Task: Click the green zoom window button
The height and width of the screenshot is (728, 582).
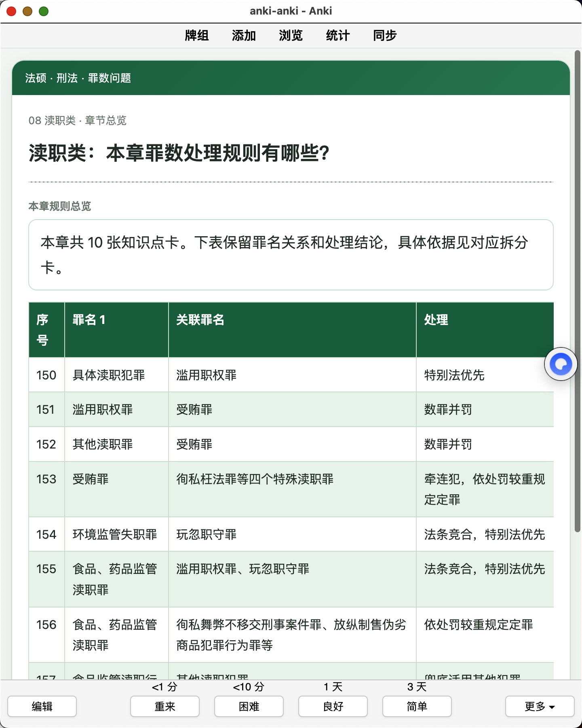Action: click(44, 11)
